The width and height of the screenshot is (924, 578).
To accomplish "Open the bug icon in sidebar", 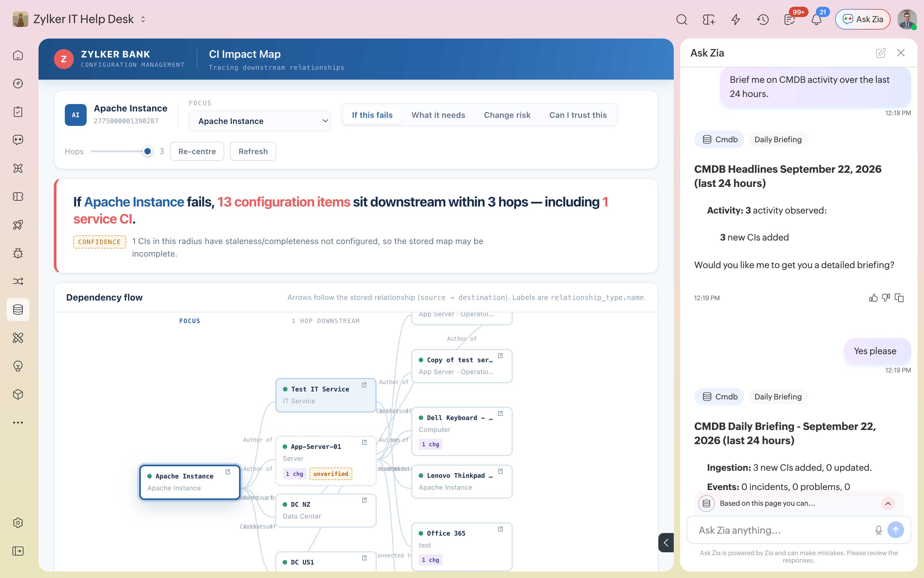I will click(x=18, y=253).
